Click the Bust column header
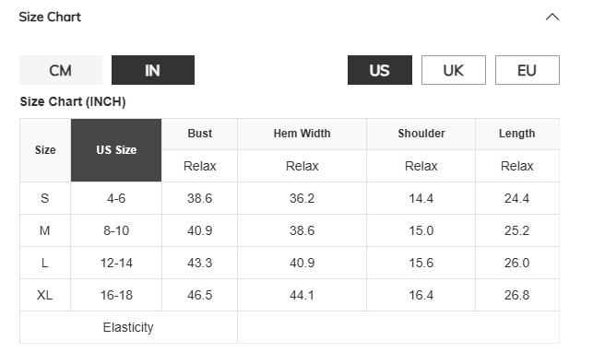The width and height of the screenshot is (593, 364). (x=200, y=134)
